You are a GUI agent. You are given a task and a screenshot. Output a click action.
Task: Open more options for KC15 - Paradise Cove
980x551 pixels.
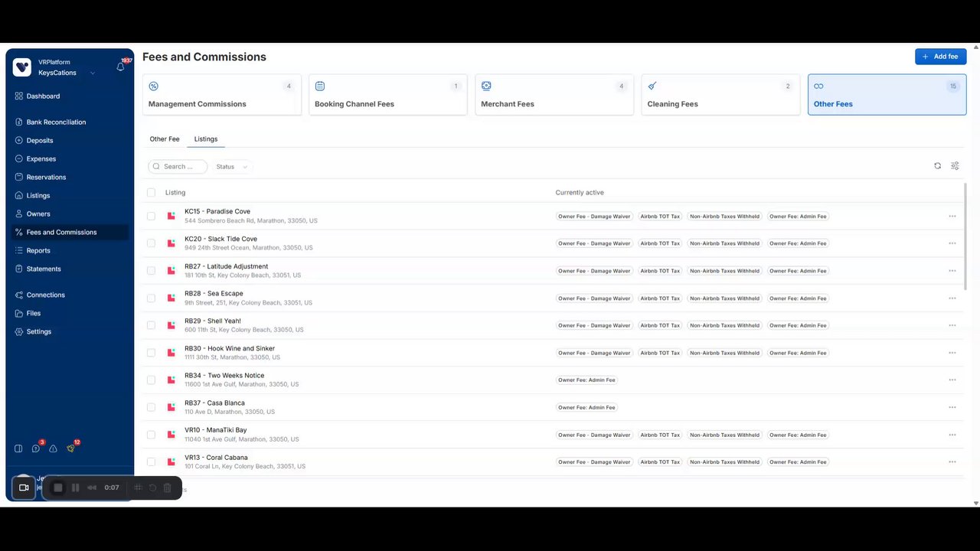pyautogui.click(x=952, y=216)
